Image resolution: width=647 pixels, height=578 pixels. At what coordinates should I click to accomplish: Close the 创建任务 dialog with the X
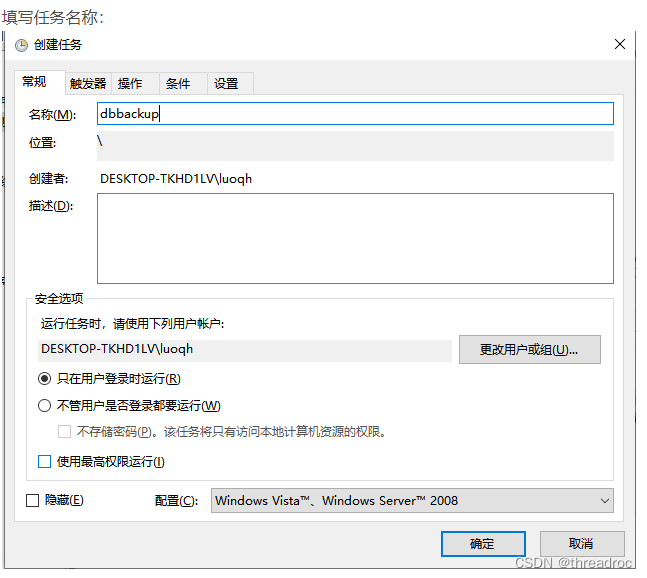[x=619, y=44]
